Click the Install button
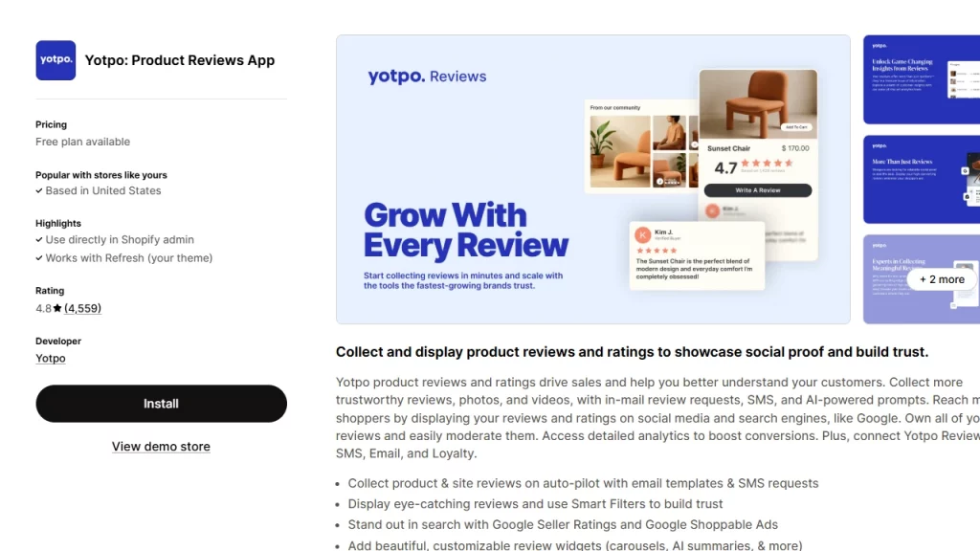The width and height of the screenshot is (980, 551). click(161, 404)
